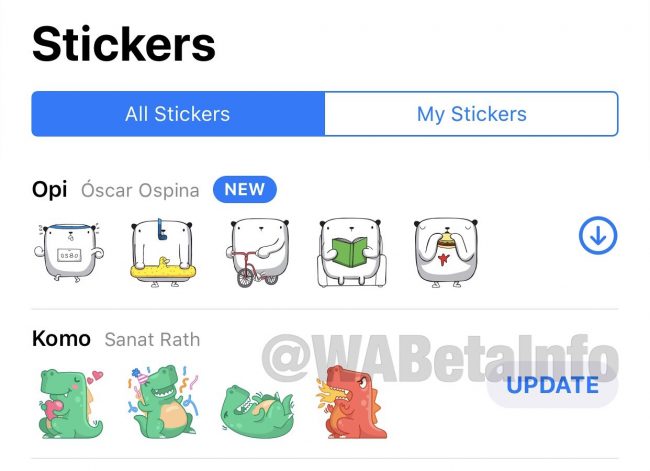This screenshot has height=471, width=650.
Task: Tap Opi sticker eating a burger
Action: [x=446, y=252]
